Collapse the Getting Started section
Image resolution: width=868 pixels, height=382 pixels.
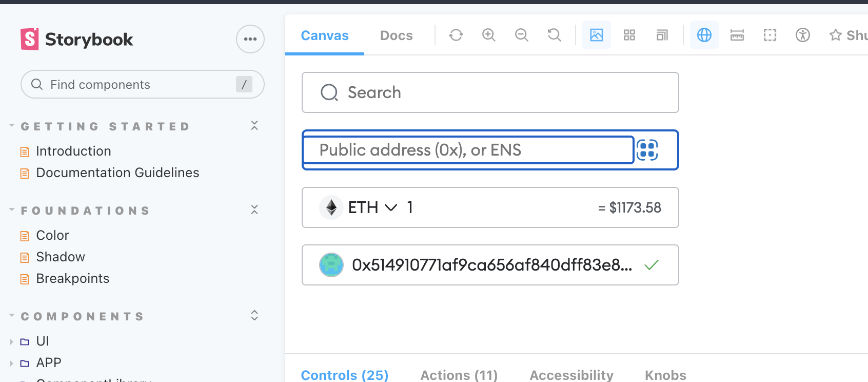(x=254, y=125)
